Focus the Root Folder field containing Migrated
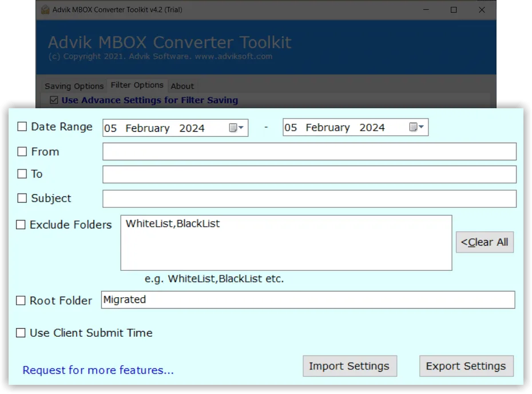The height and width of the screenshot is (394, 532). point(308,300)
